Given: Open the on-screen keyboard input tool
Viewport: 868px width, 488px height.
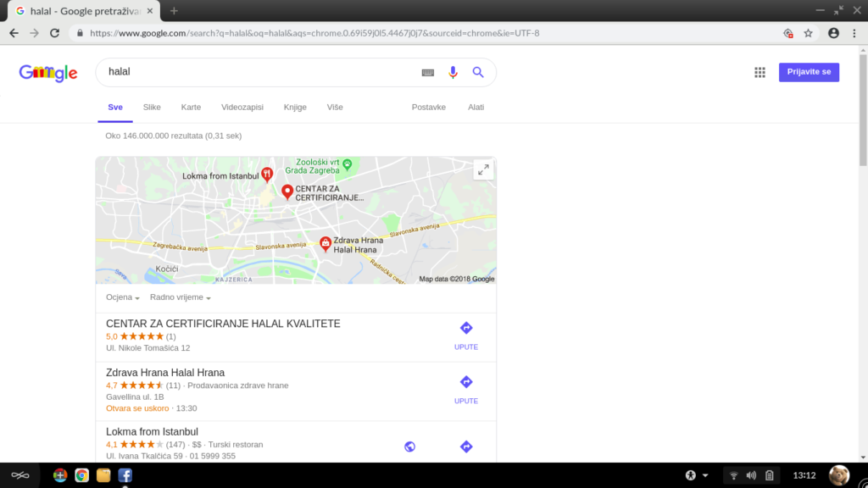Looking at the screenshot, I should click(428, 73).
